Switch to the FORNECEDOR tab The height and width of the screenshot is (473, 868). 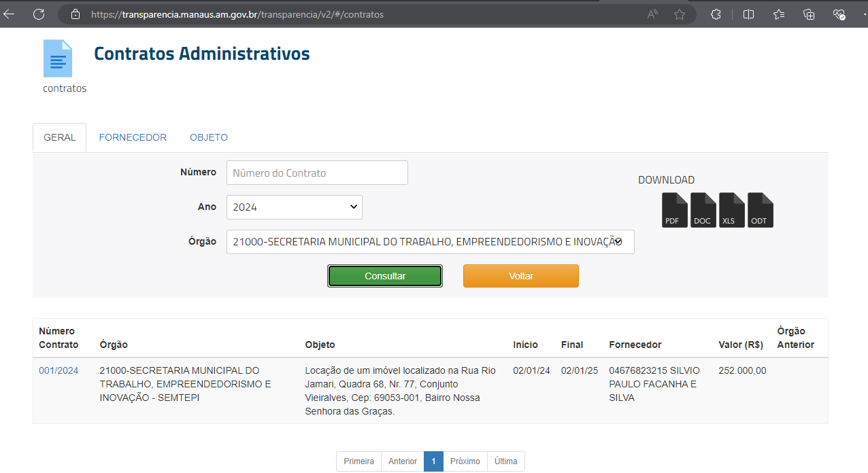tap(133, 137)
